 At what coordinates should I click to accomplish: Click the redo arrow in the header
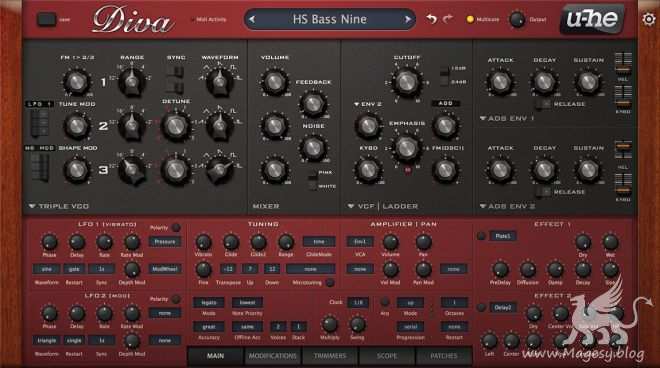pyautogui.click(x=447, y=19)
